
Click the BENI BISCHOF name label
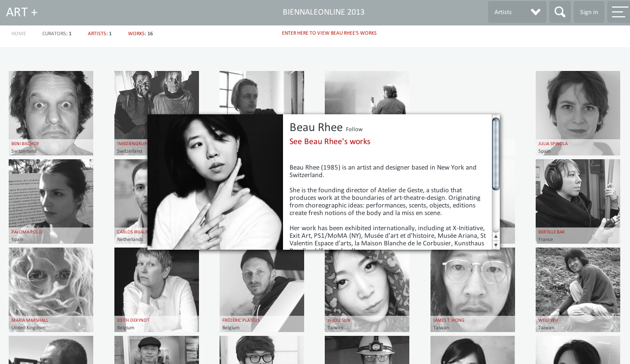25,144
